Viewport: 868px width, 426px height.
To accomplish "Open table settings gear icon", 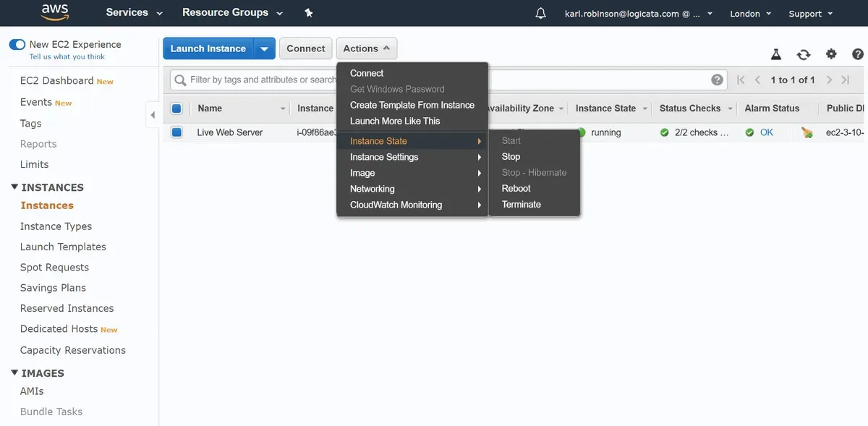I will tap(831, 54).
